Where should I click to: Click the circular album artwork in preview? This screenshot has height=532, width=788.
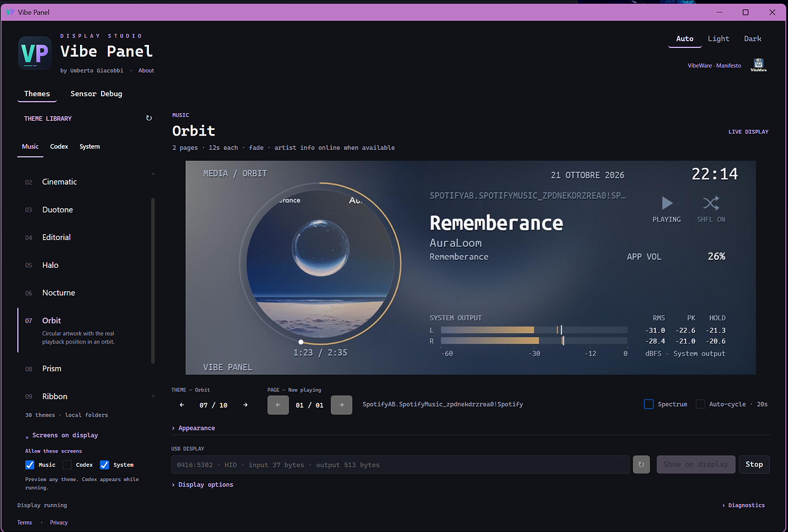pos(320,262)
